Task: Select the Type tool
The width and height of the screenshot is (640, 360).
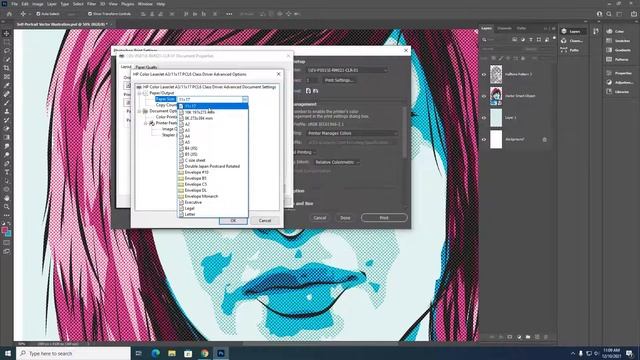Action: click(x=7, y=172)
